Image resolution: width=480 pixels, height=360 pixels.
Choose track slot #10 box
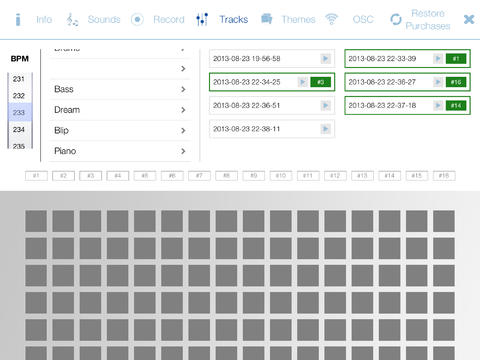click(281, 176)
